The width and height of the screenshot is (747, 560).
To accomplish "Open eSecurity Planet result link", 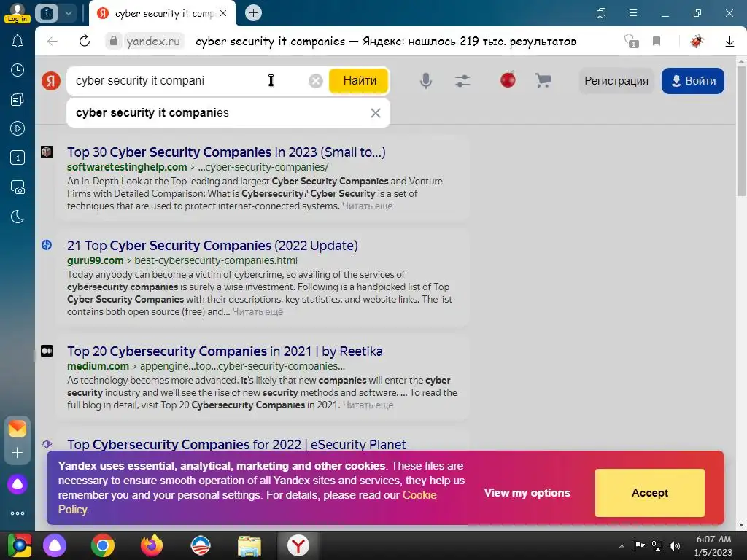I will [237, 444].
